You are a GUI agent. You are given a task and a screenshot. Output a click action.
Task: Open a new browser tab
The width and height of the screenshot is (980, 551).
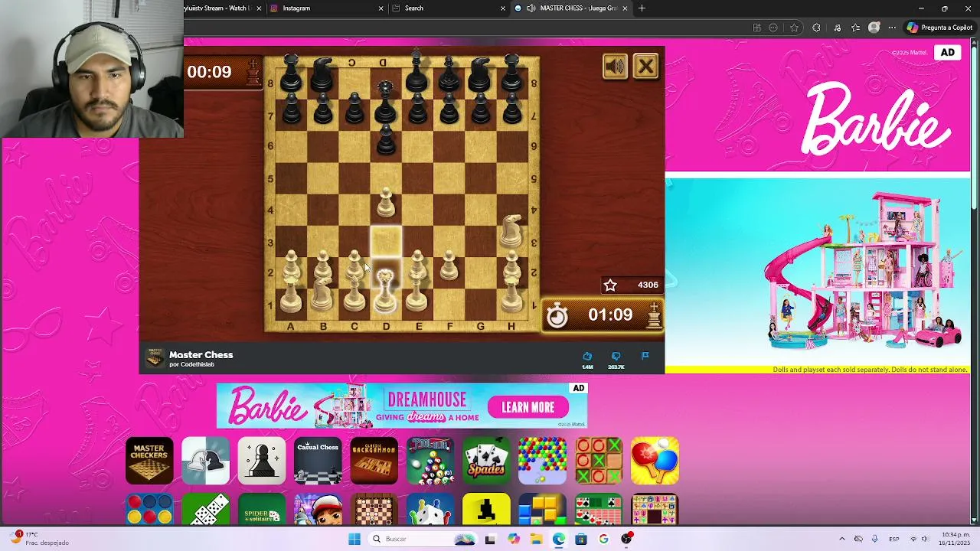642,8
